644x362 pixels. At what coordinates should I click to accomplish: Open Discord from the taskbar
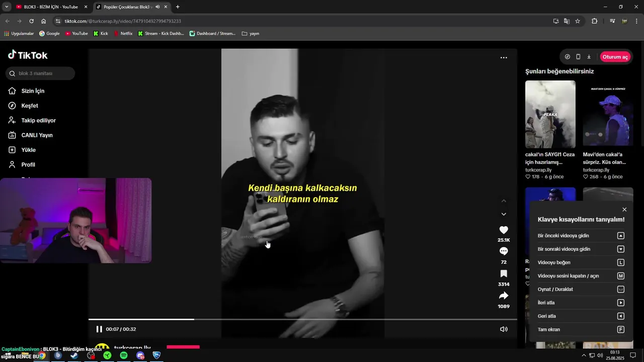[140, 355]
